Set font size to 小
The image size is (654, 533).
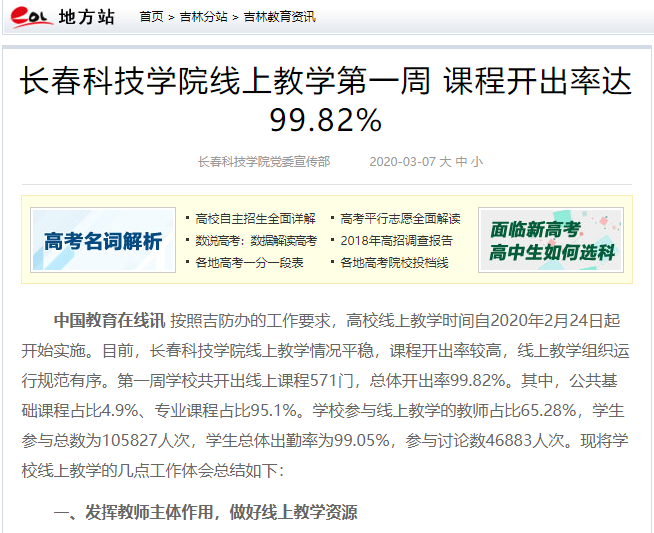pyautogui.click(x=476, y=161)
